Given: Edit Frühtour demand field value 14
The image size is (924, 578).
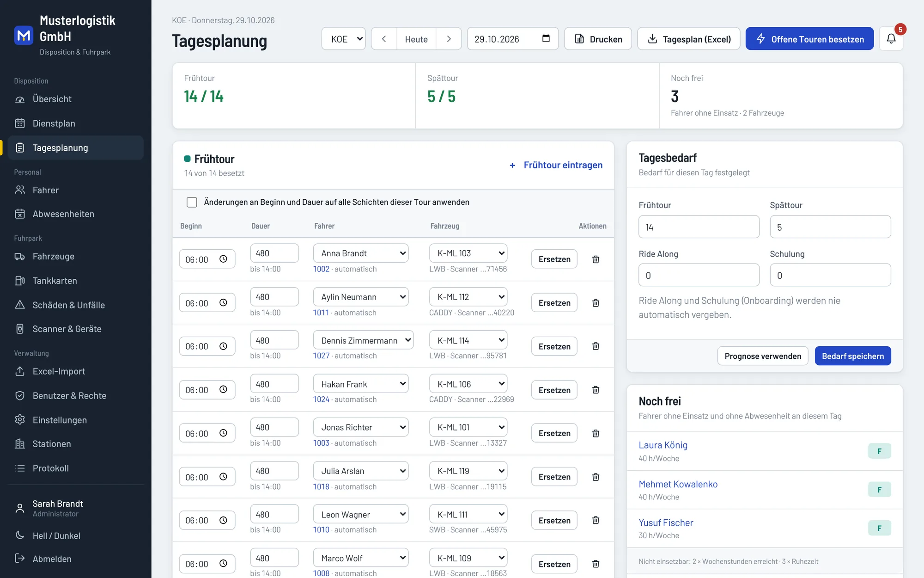Looking at the screenshot, I should click(x=699, y=227).
